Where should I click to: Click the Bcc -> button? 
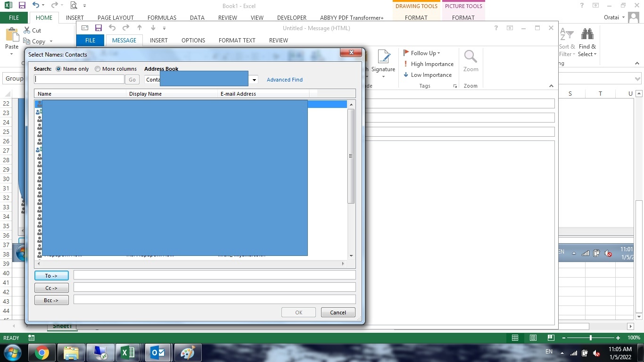pyautogui.click(x=51, y=300)
